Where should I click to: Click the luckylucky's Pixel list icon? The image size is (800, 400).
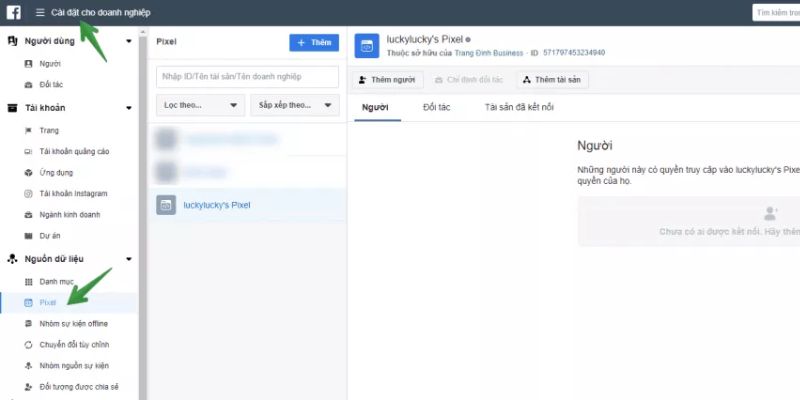click(x=166, y=205)
